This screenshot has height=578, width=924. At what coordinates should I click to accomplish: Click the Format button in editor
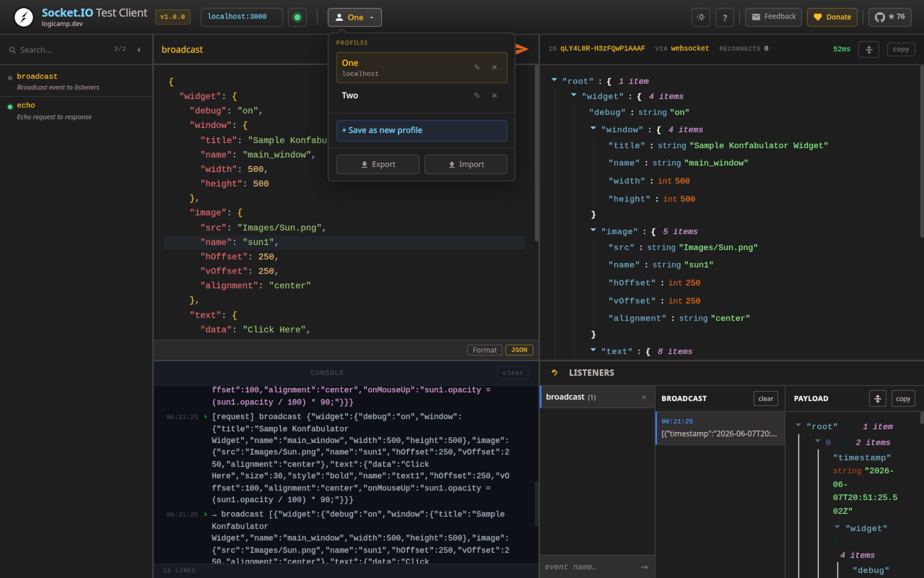point(484,350)
